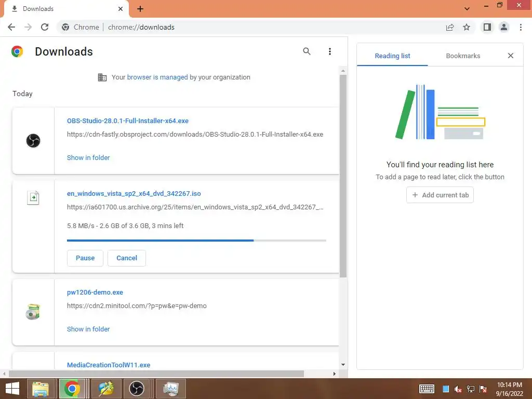Click the vertical scrollbar thumb

tap(343, 176)
